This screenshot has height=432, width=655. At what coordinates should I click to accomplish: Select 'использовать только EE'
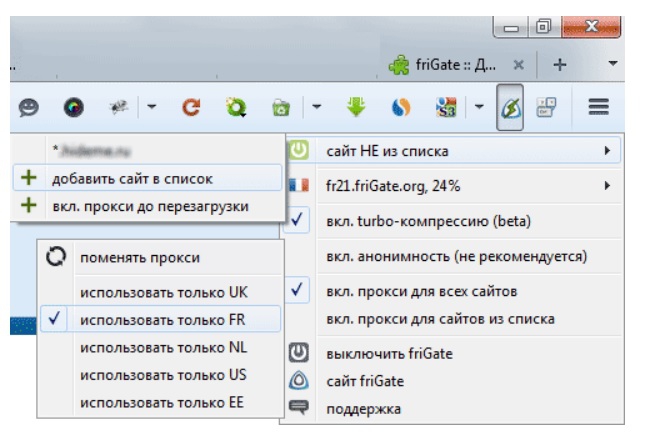[161, 402]
